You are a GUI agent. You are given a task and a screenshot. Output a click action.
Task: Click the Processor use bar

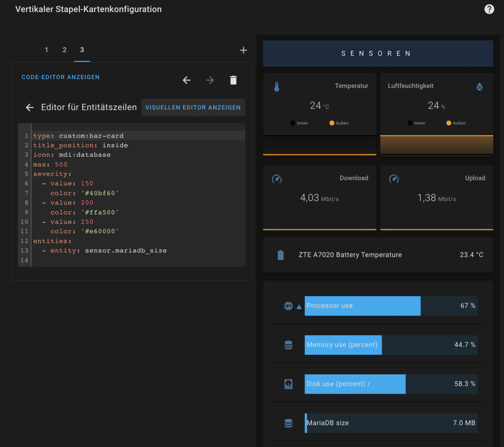391,306
